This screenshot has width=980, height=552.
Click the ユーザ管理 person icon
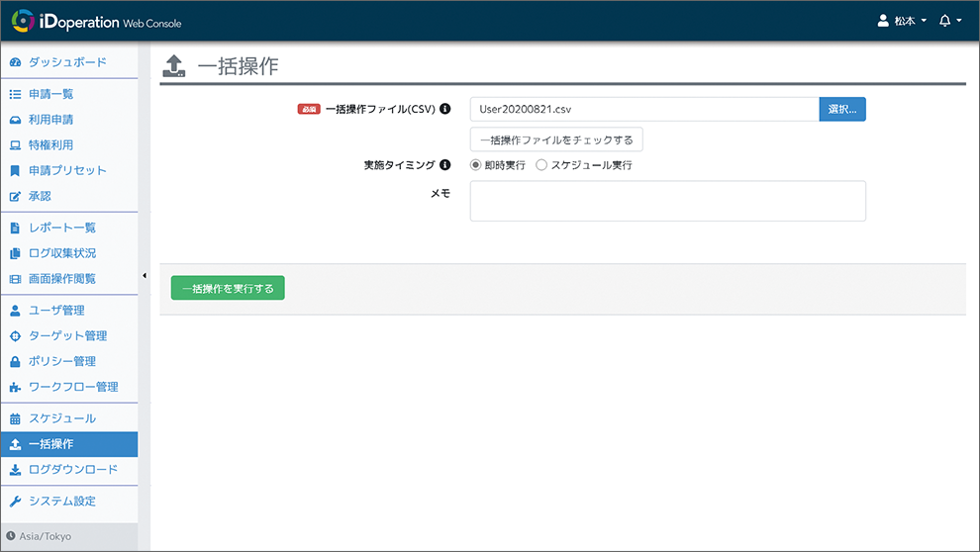(x=15, y=311)
